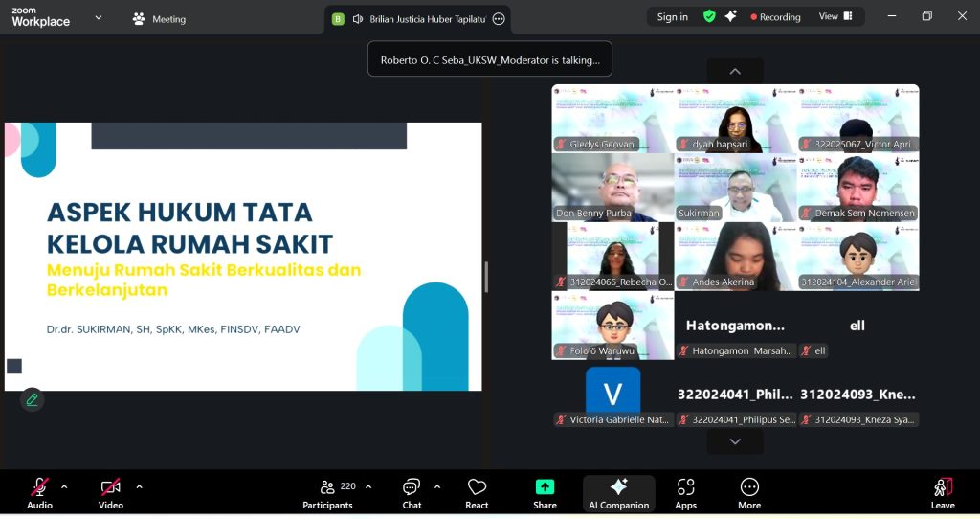The width and height of the screenshot is (980, 519).
Task: Select the 'ell' participant tile
Action: point(858,326)
